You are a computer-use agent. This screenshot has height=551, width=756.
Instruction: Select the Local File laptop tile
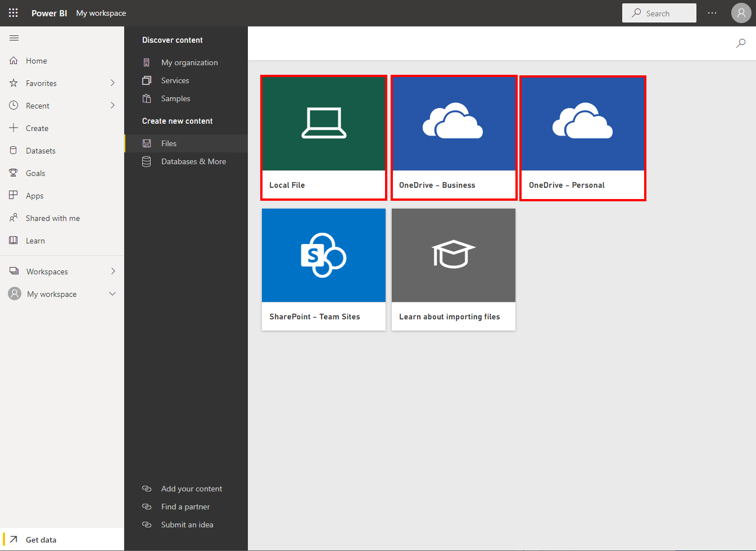(324, 138)
